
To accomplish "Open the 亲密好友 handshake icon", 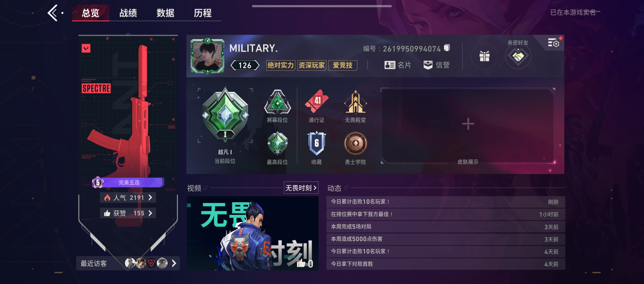I will (x=518, y=56).
